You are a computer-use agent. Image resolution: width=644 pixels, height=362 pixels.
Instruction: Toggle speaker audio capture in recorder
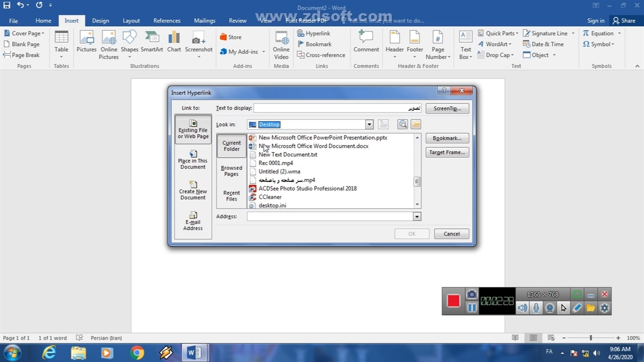coord(523,308)
